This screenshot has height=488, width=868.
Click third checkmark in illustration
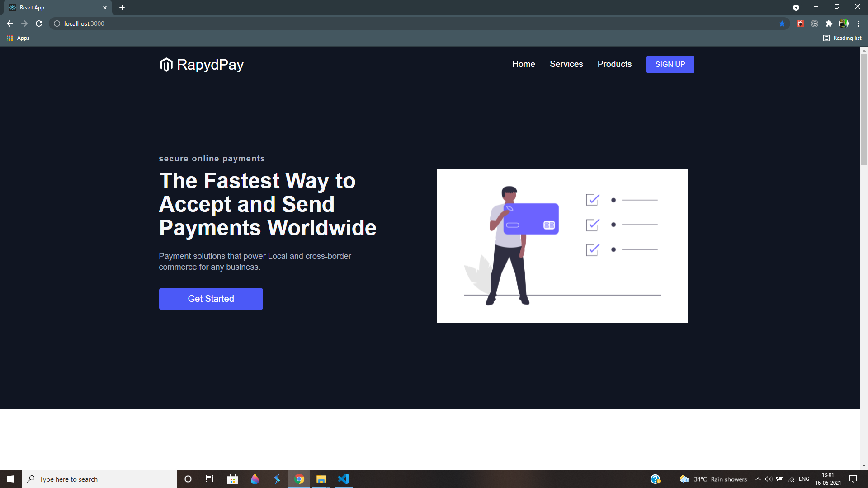[592, 249]
